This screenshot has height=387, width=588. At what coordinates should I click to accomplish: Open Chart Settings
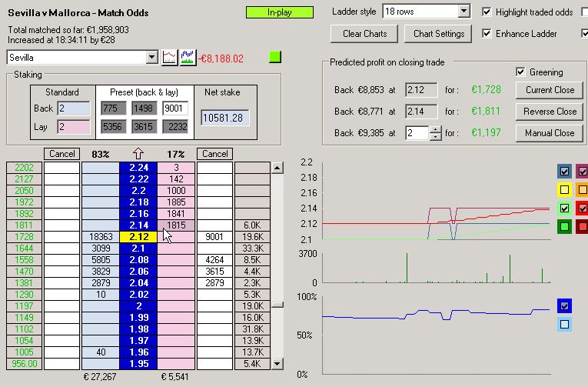[x=439, y=34]
